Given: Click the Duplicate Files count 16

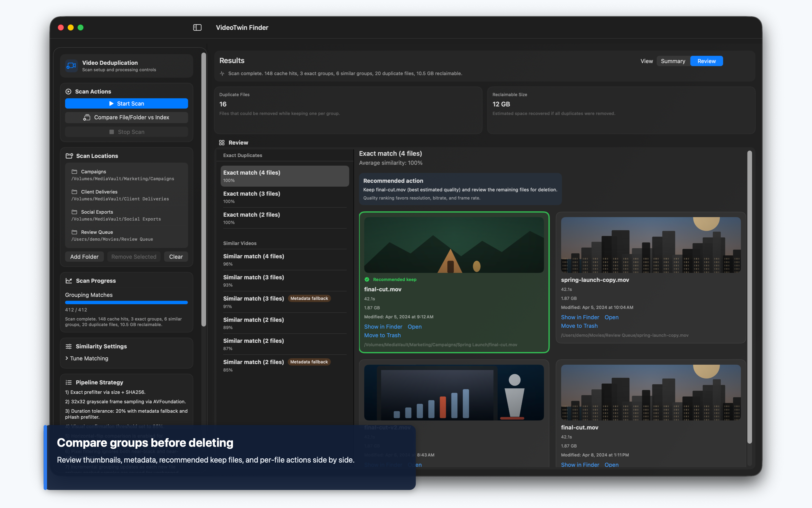Looking at the screenshot, I should tap(223, 104).
